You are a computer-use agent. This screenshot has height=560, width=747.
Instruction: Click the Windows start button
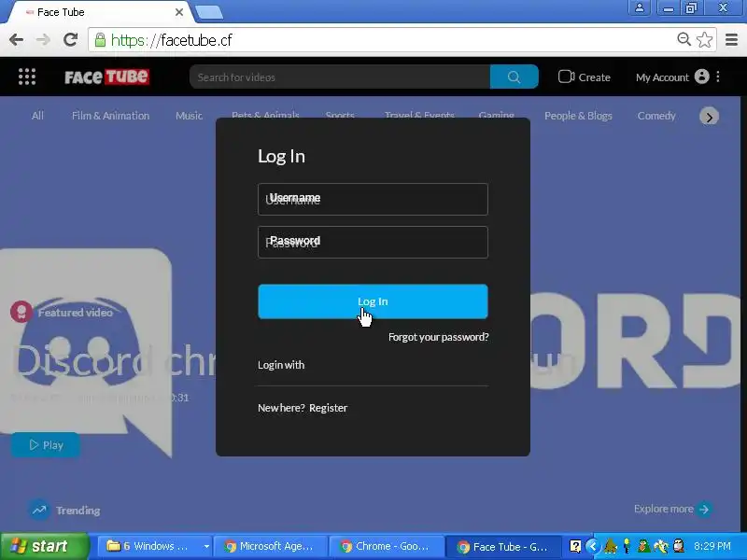44,546
